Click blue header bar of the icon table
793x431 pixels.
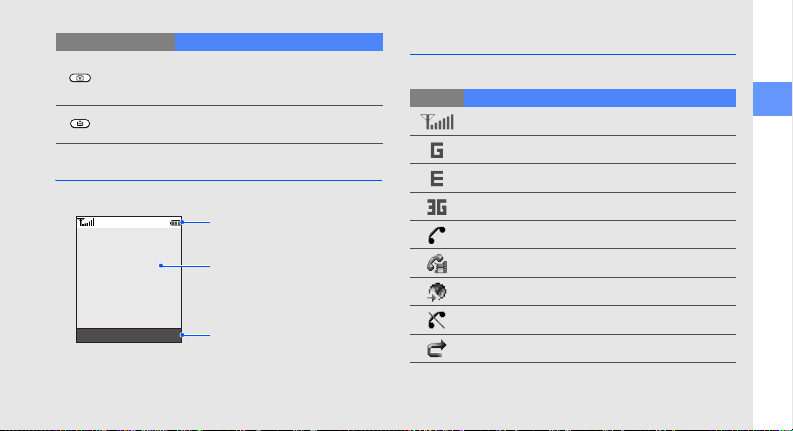coord(600,98)
